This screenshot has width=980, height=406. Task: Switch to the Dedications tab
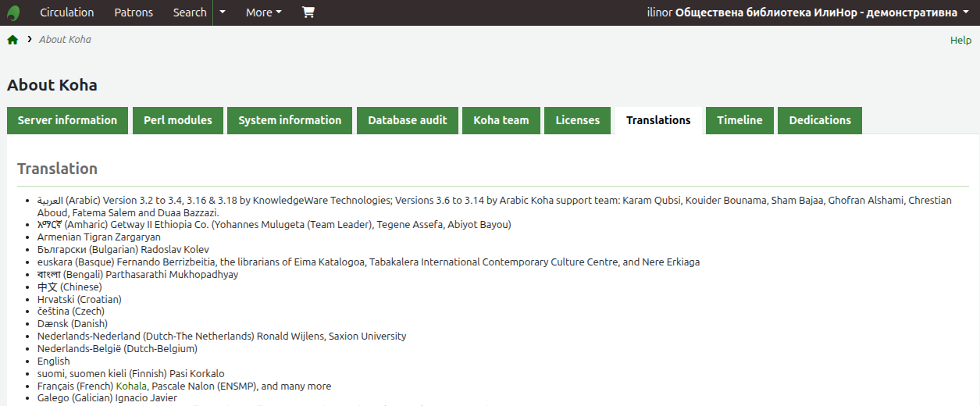click(820, 120)
